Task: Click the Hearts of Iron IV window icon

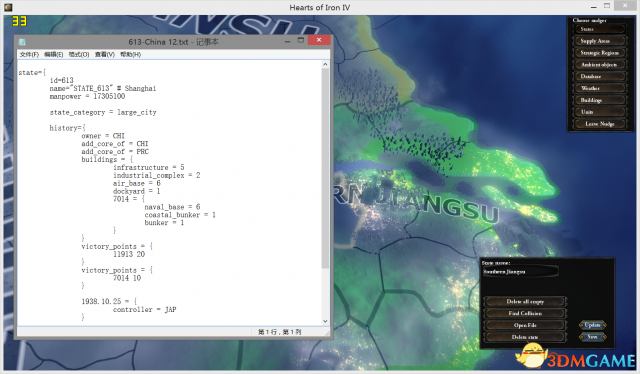Action: (8, 7)
